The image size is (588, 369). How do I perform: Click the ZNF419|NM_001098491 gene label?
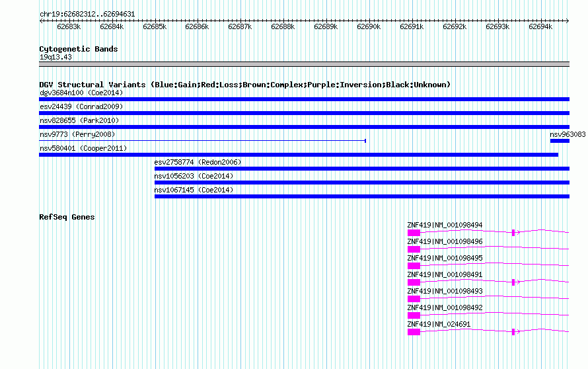445,274
